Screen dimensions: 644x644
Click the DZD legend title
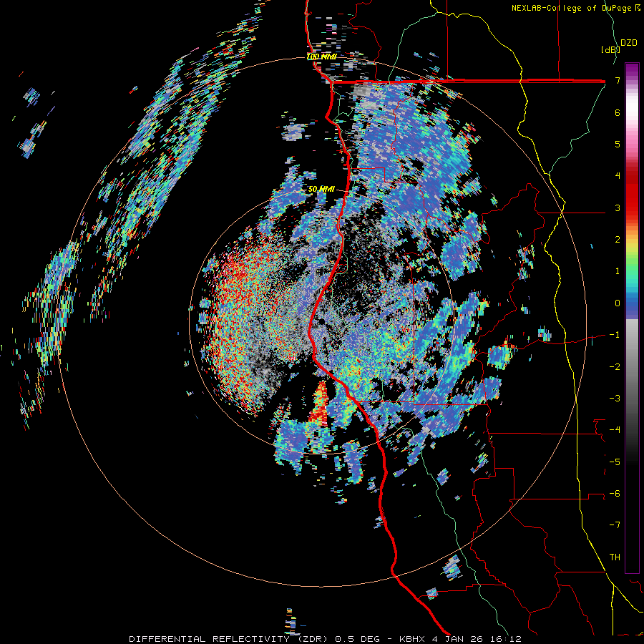pos(629,43)
